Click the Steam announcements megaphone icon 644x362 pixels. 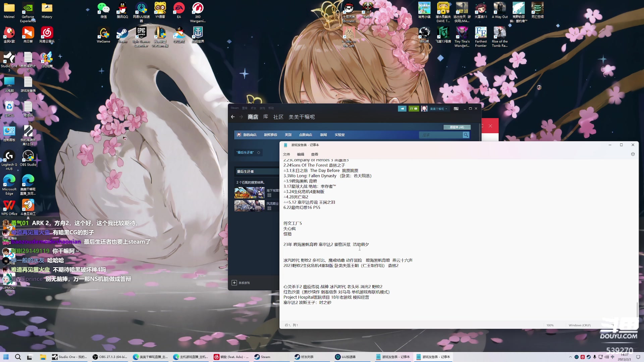click(x=402, y=109)
